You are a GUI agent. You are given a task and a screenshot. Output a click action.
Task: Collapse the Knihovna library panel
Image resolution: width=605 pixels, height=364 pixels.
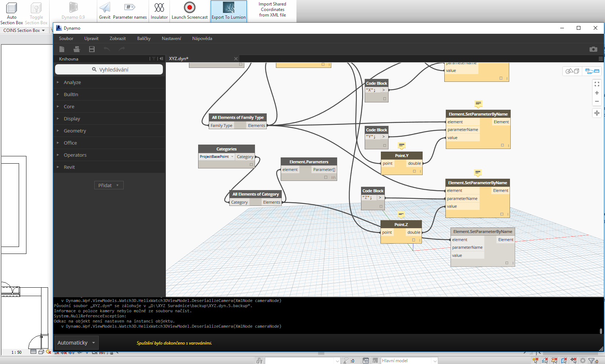click(161, 59)
